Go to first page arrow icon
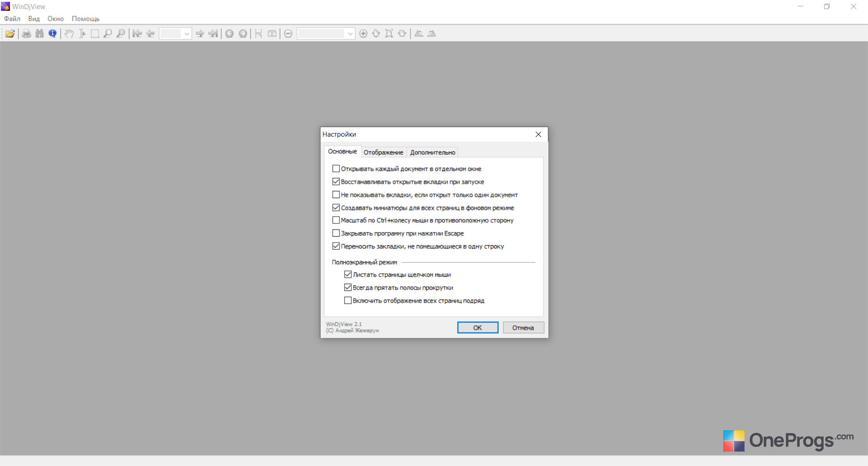Viewport: 868px width, 466px height. pos(137,33)
